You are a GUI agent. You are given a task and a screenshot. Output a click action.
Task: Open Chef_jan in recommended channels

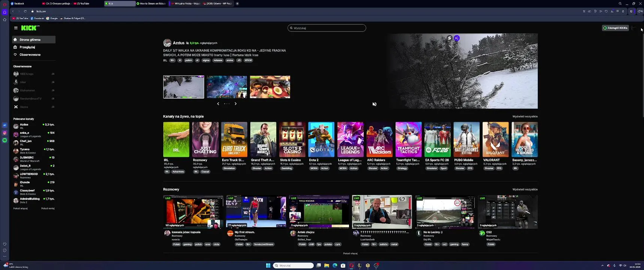(x=34, y=142)
